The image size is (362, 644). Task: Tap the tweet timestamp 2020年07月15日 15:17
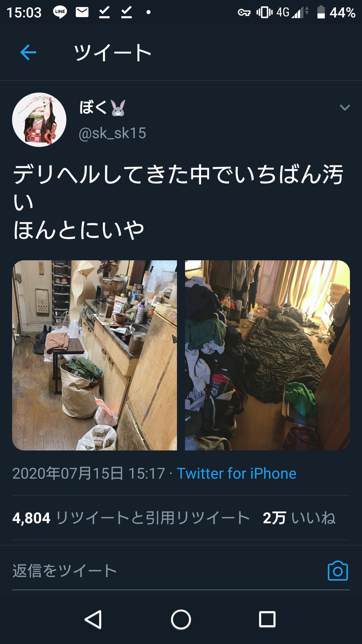pyautogui.click(x=89, y=474)
